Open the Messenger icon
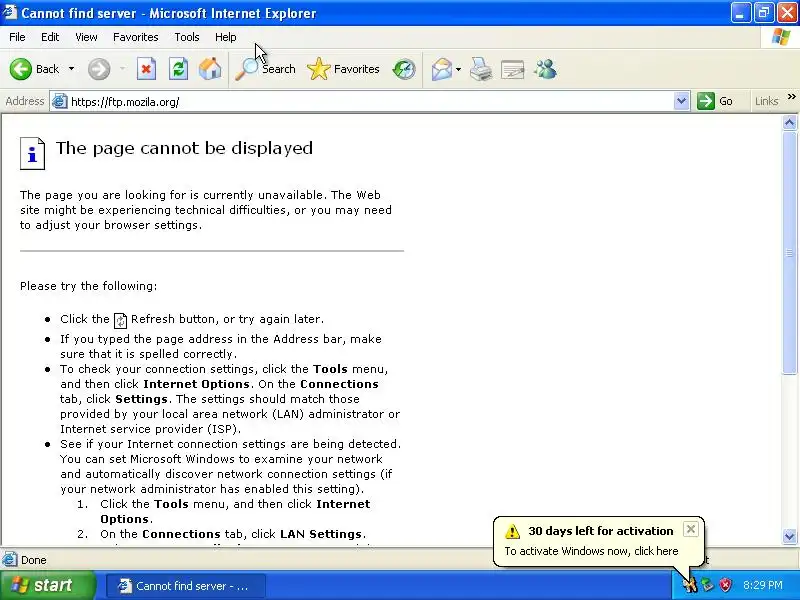The width and height of the screenshot is (800, 600). tap(545, 69)
